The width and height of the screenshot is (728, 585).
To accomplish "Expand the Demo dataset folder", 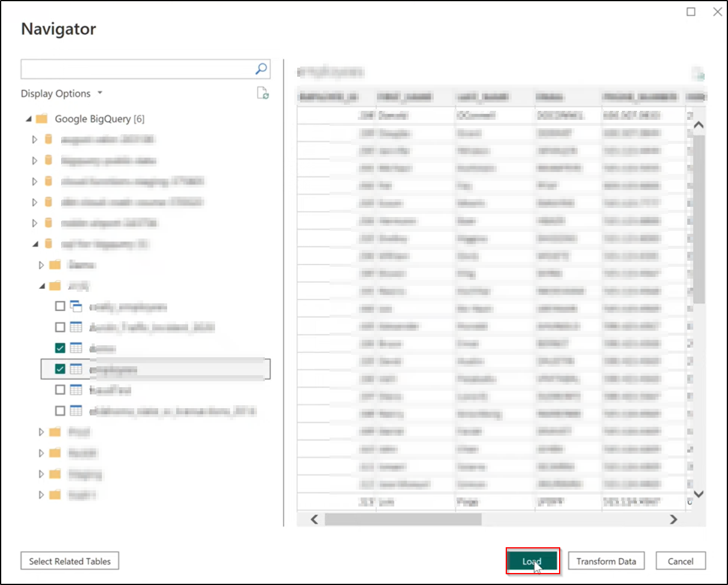I will [x=41, y=264].
